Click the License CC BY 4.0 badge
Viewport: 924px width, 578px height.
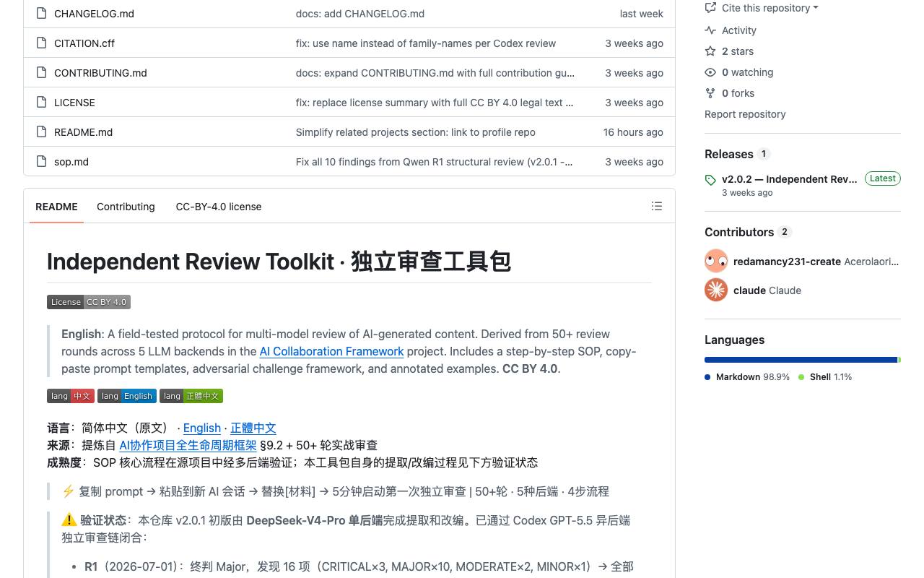pyautogui.click(x=89, y=302)
